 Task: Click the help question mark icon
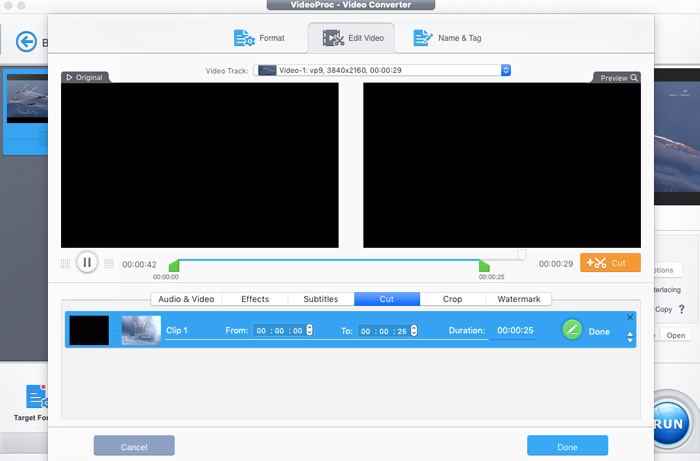[682, 309]
